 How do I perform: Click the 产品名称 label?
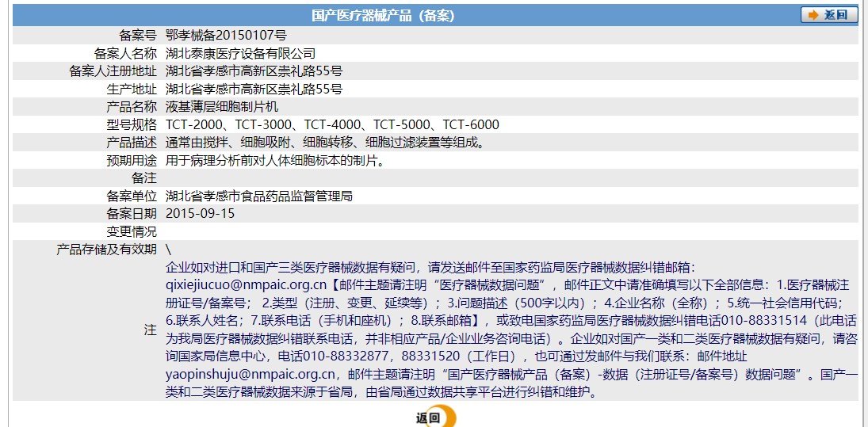point(132,107)
